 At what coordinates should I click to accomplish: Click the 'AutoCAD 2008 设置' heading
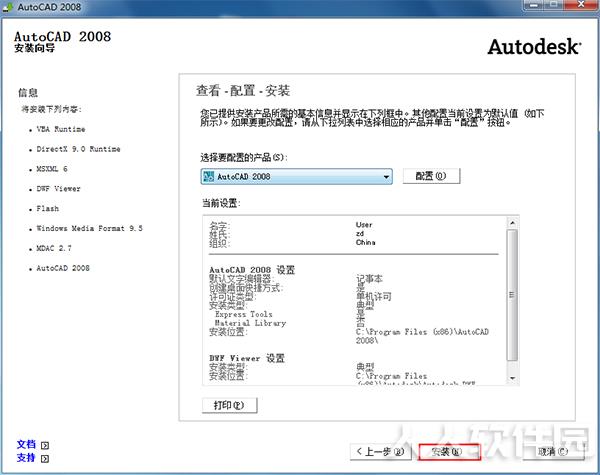pyautogui.click(x=252, y=270)
